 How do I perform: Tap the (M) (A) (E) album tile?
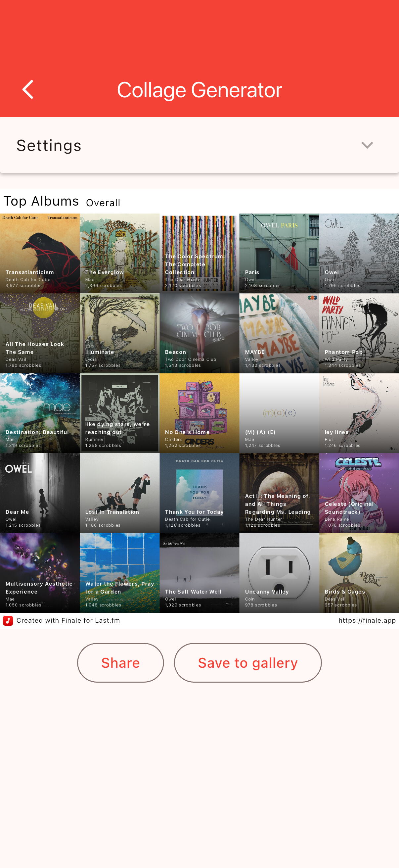coord(279,413)
